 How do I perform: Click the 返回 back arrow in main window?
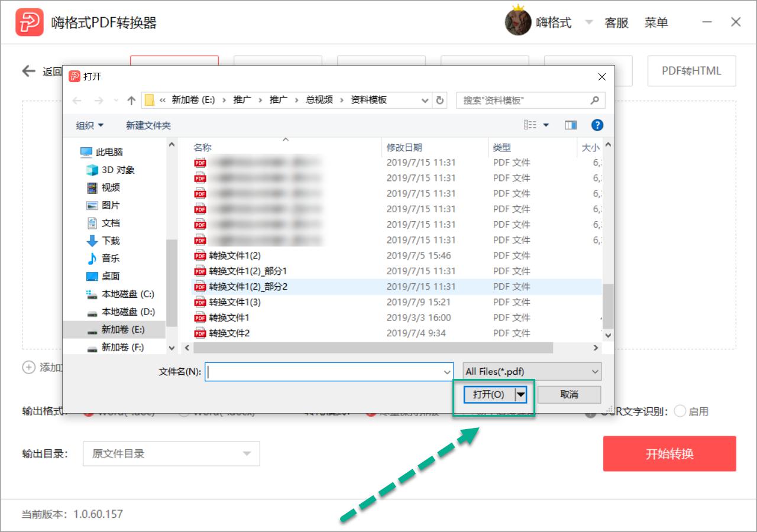pyautogui.click(x=28, y=72)
